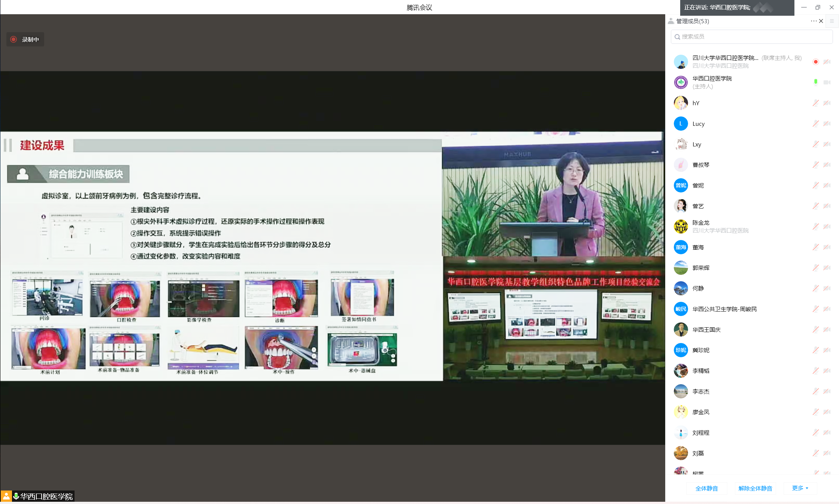The height and width of the screenshot is (504, 839).
Task: Click microphone icon for 郭荣辉
Action: 815,268
